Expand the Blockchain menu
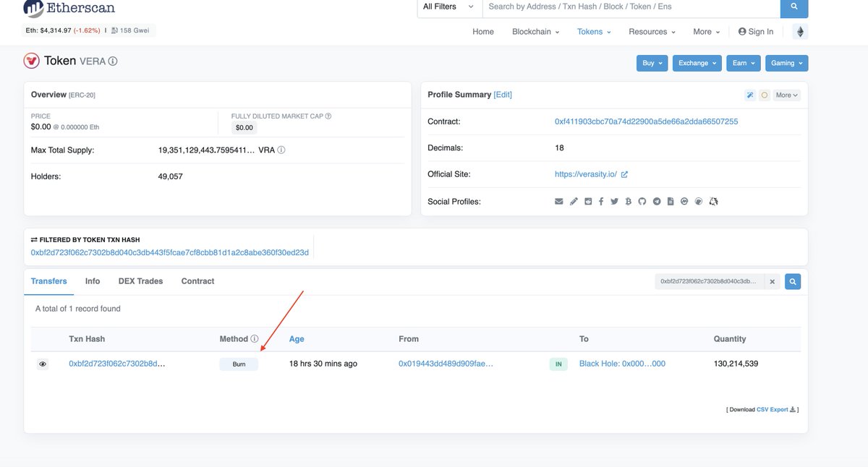 tap(535, 32)
